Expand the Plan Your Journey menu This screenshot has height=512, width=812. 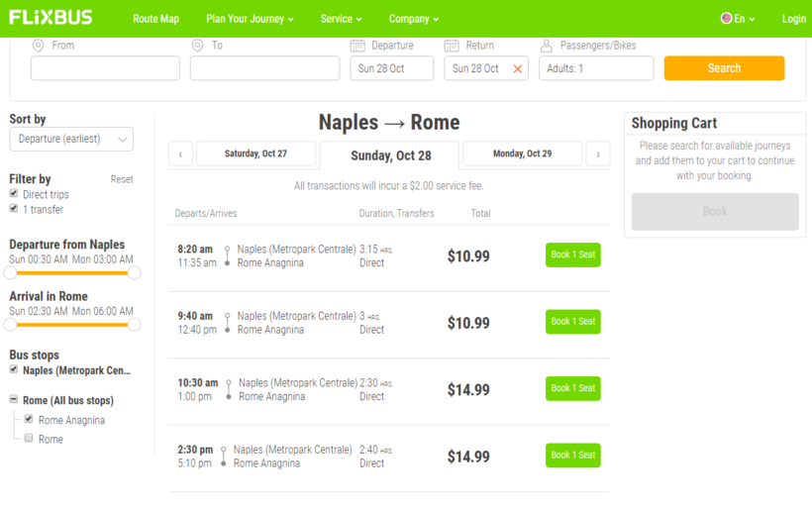click(x=250, y=19)
